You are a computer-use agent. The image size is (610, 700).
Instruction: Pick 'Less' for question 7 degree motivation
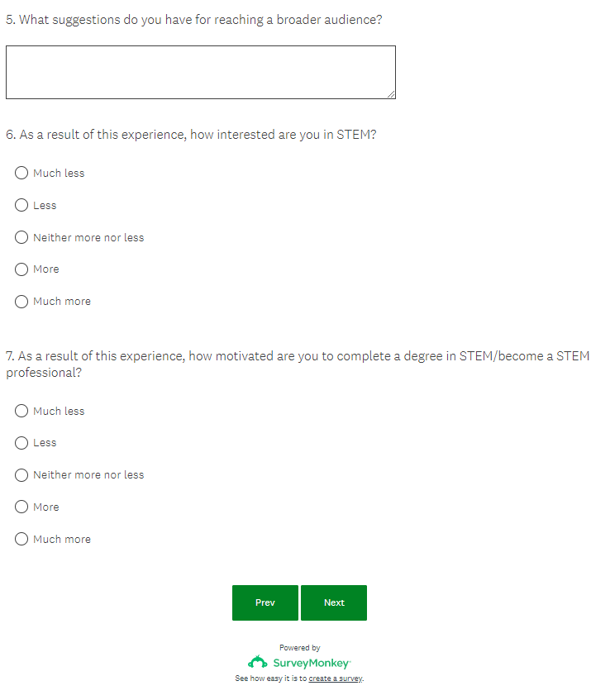[21, 443]
